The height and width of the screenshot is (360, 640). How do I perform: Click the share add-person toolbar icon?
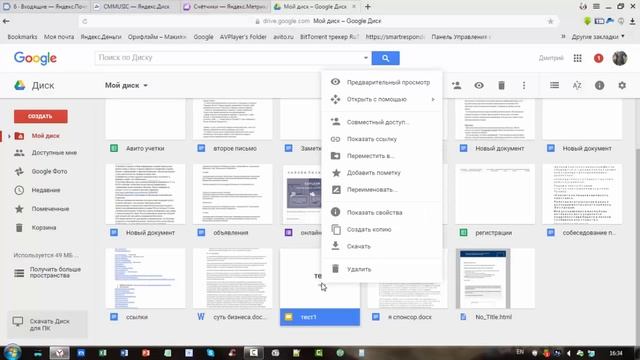[x=456, y=85]
